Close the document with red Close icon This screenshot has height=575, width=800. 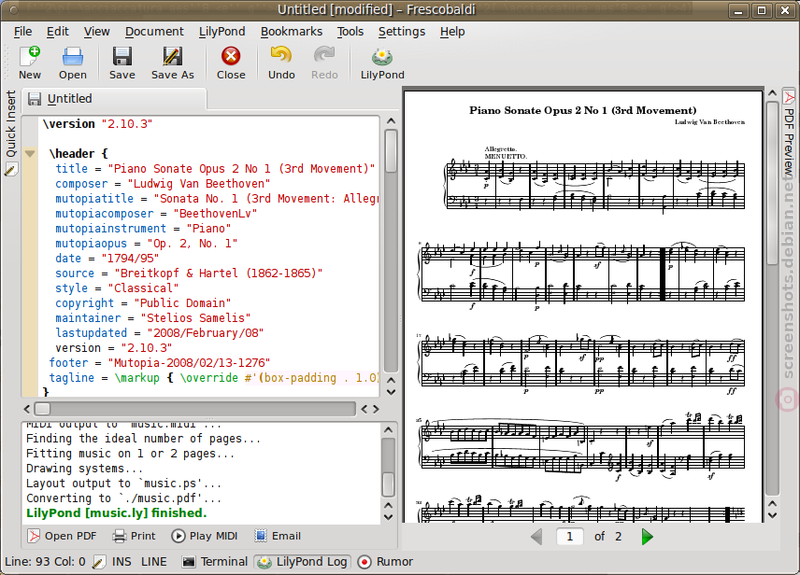pyautogui.click(x=231, y=63)
